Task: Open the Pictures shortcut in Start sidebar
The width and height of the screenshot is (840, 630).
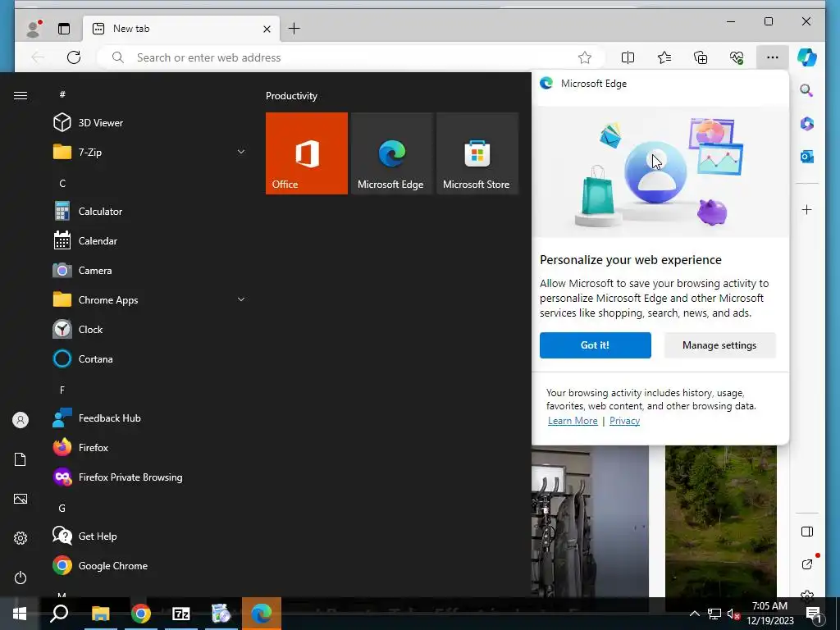Action: point(21,499)
